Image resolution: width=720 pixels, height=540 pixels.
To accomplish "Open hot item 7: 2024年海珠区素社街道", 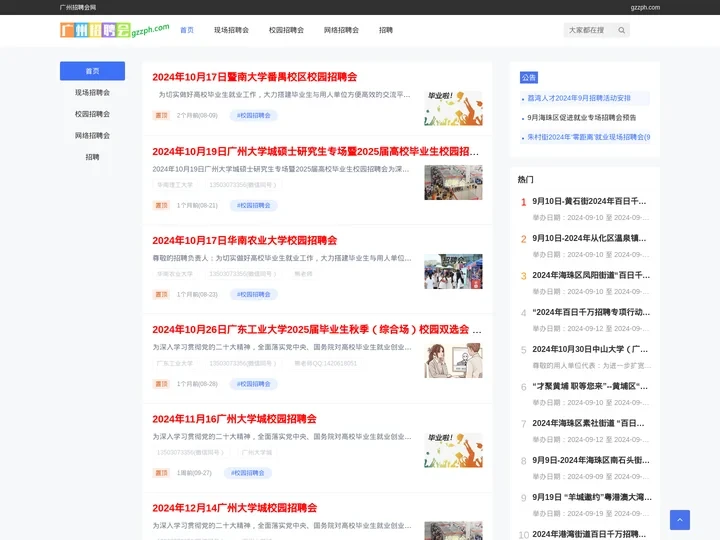I will tap(588, 423).
